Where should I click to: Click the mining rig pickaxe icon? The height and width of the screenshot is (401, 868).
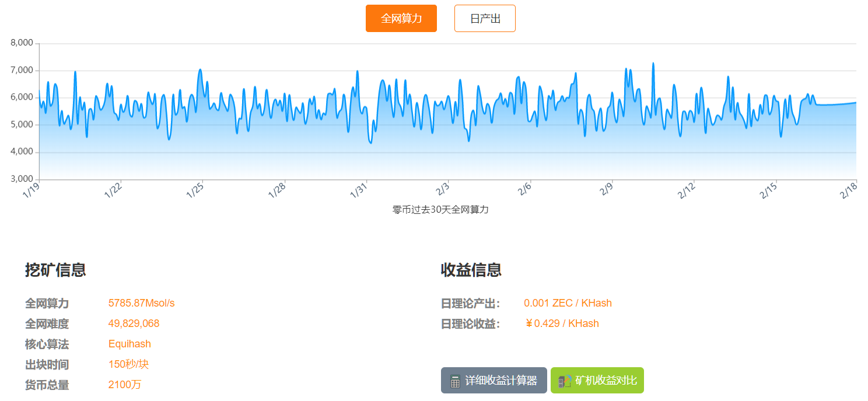(564, 381)
